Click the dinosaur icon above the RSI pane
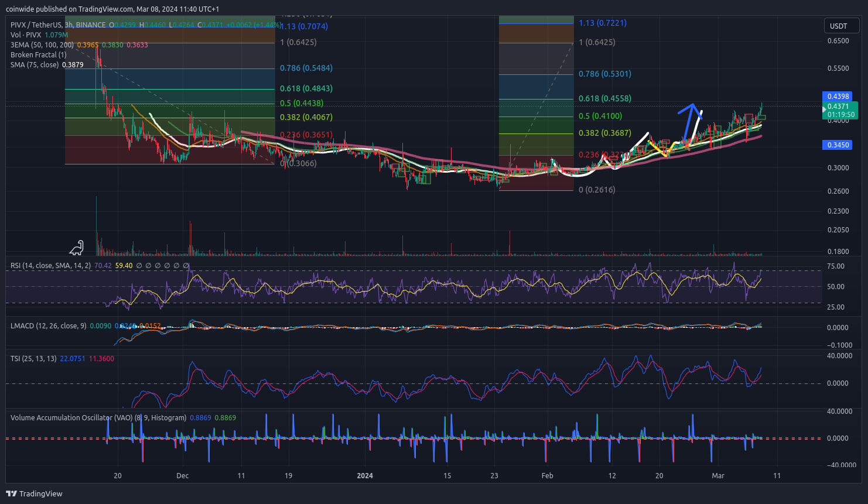The height and width of the screenshot is (504, 868). 77,248
